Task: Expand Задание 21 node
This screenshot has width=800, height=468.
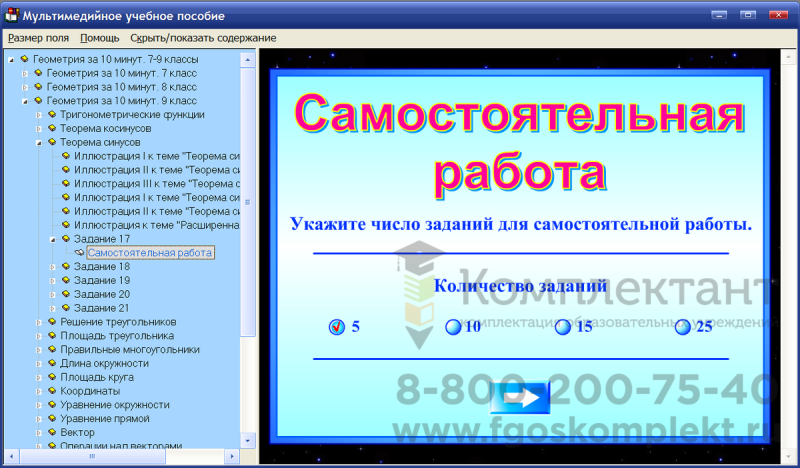Action: 52,308
